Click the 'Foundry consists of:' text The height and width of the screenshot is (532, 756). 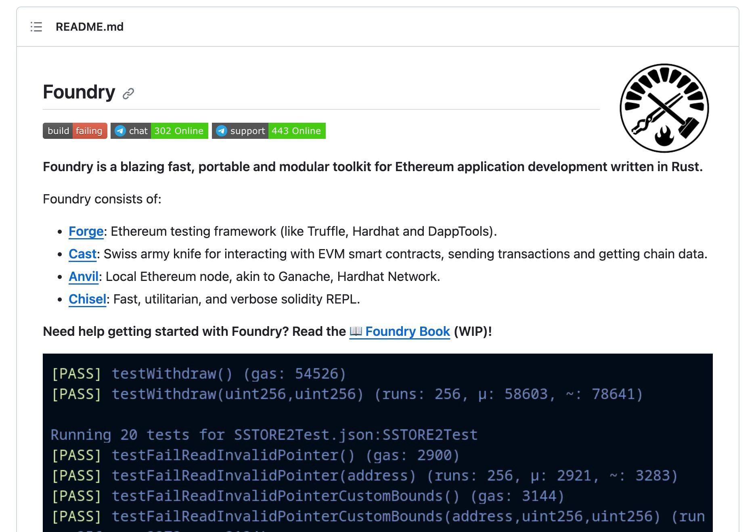pyautogui.click(x=102, y=199)
